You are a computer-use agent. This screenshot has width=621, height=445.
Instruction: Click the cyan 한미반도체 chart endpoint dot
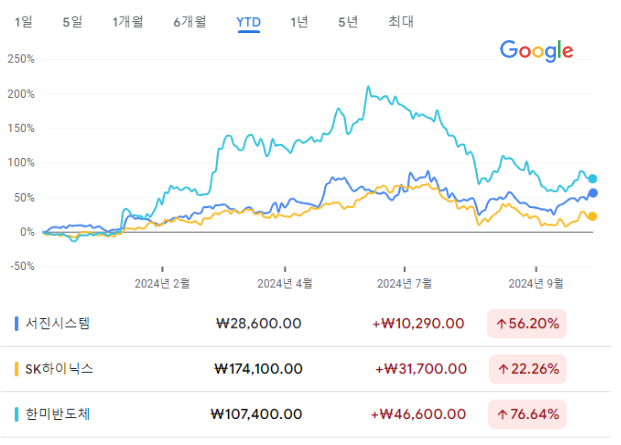tap(592, 179)
